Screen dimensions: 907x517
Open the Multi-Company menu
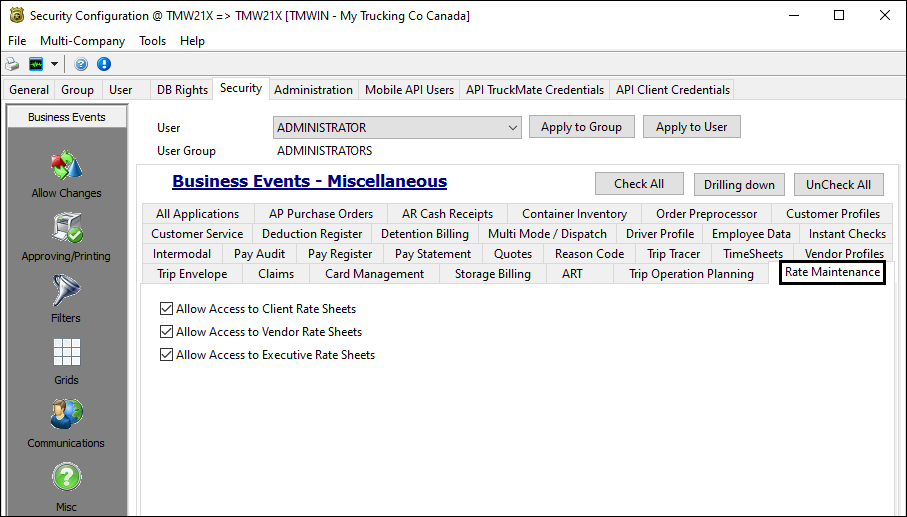click(x=82, y=41)
